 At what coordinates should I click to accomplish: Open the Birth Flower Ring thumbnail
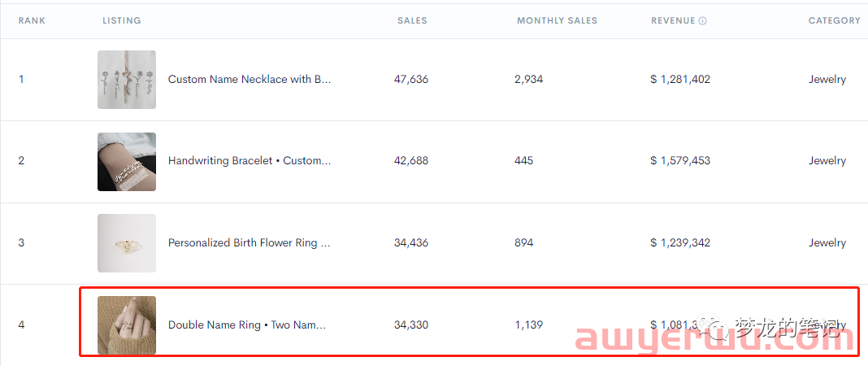point(127,243)
